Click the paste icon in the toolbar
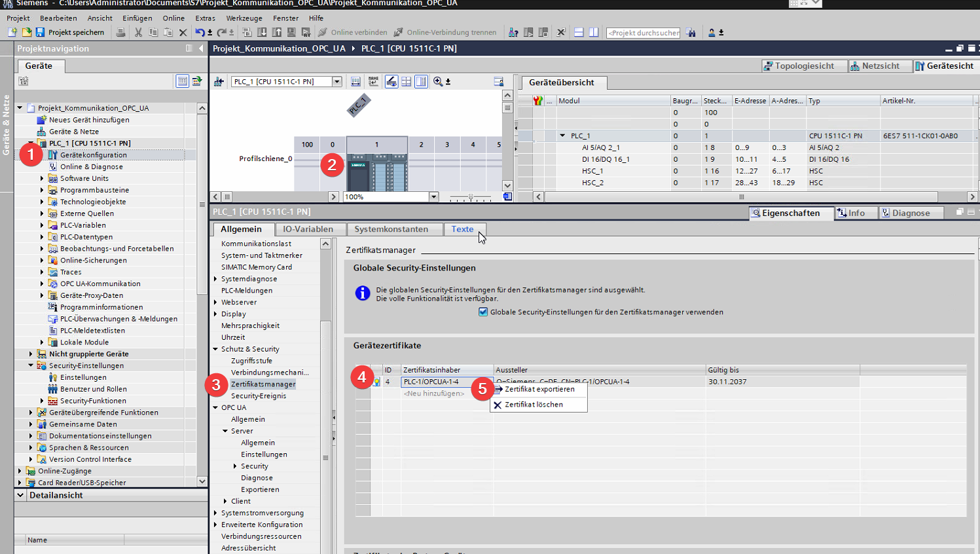 pyautogui.click(x=168, y=32)
